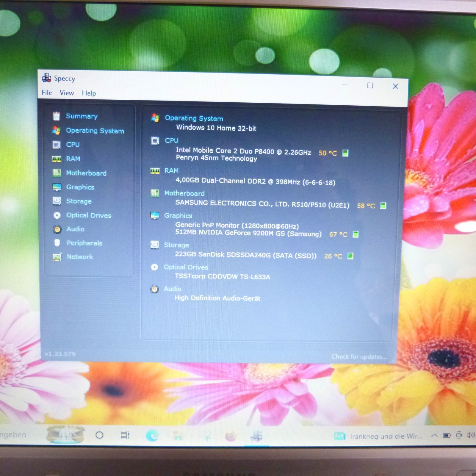Click the 'TSSTcorp CDDVDW TS-L633A' text
Viewport: 476px width, 476px height.
click(223, 277)
